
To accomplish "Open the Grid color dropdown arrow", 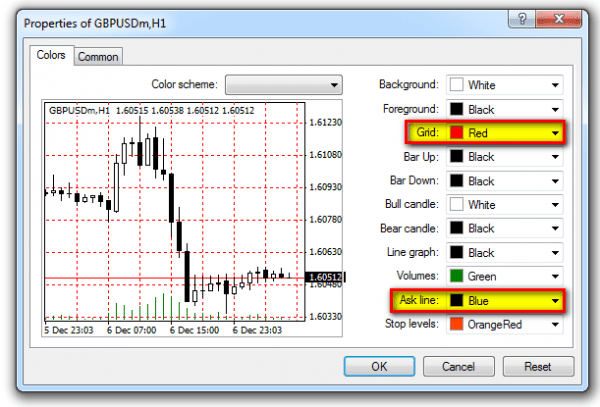I will click(555, 133).
